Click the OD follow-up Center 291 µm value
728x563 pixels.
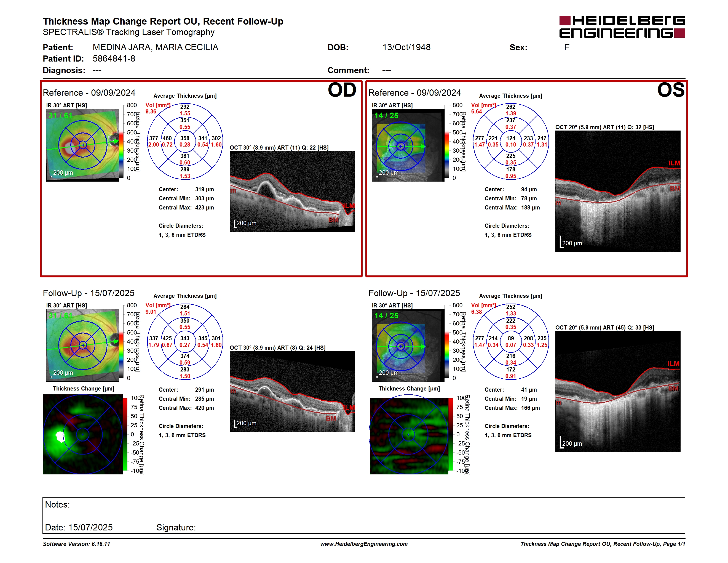click(x=205, y=390)
